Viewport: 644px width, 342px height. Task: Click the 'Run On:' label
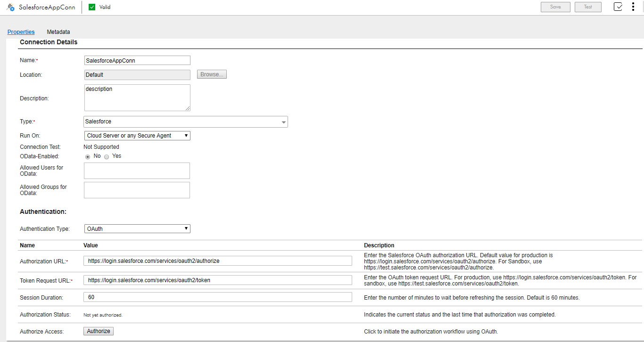[30, 136]
